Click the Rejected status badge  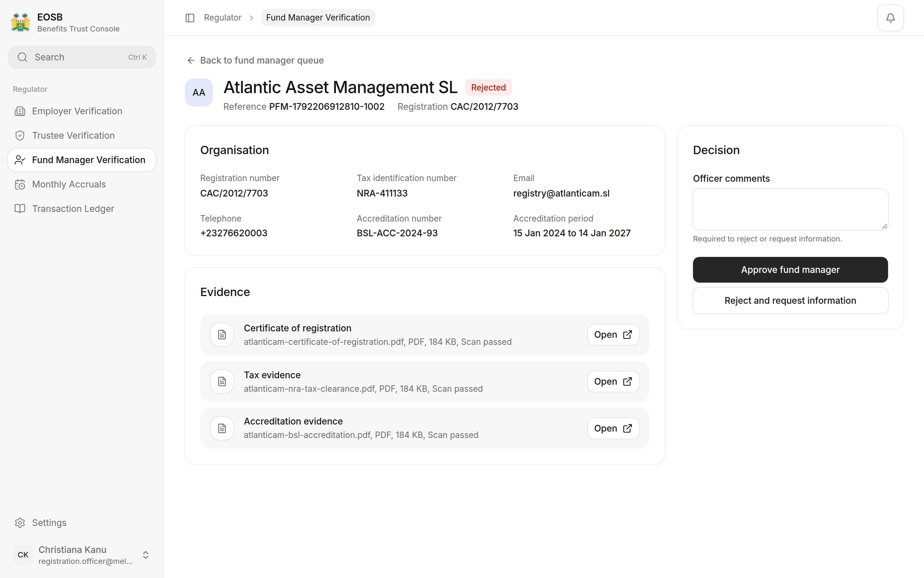pos(488,88)
